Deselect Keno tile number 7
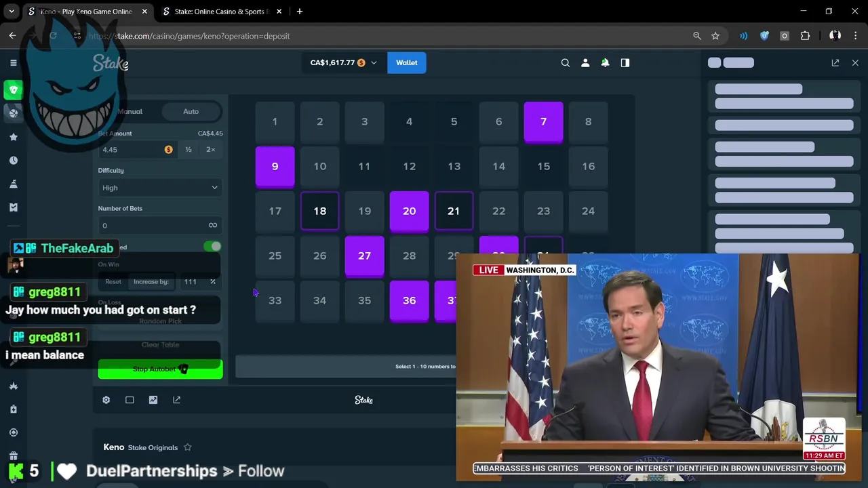 (543, 122)
